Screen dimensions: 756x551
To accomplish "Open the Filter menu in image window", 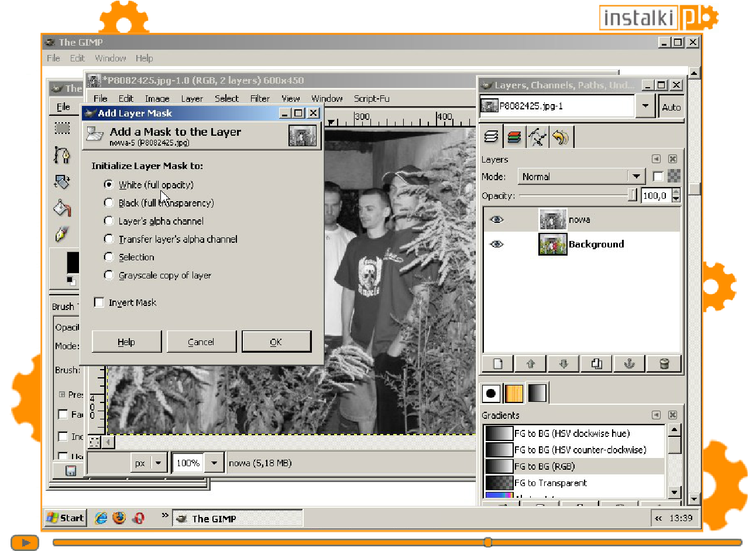I will [260, 98].
